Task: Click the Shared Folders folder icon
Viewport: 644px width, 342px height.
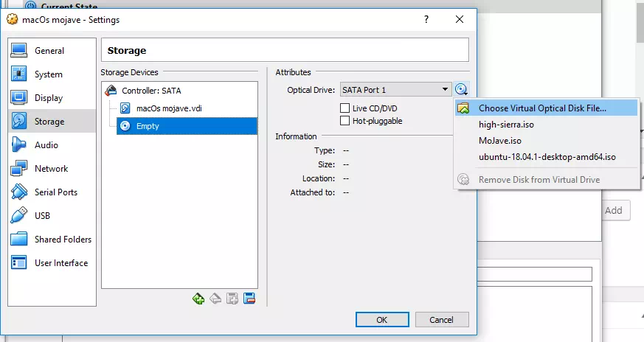Action: (19, 239)
